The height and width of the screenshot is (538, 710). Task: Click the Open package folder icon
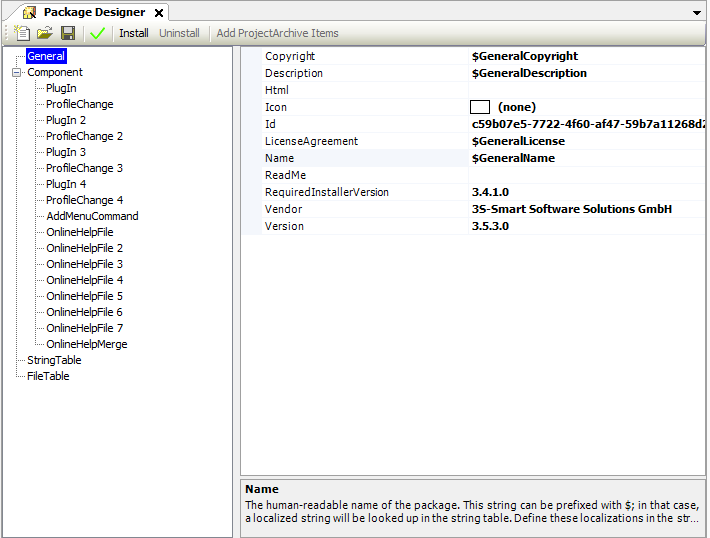click(45, 33)
